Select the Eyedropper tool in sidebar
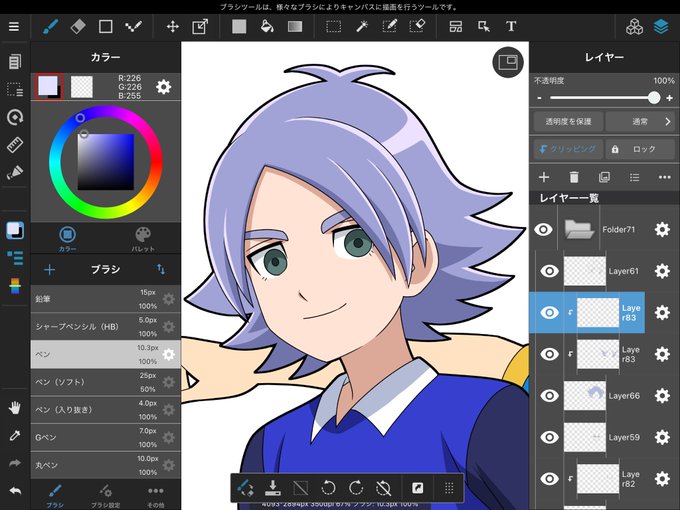 15,435
